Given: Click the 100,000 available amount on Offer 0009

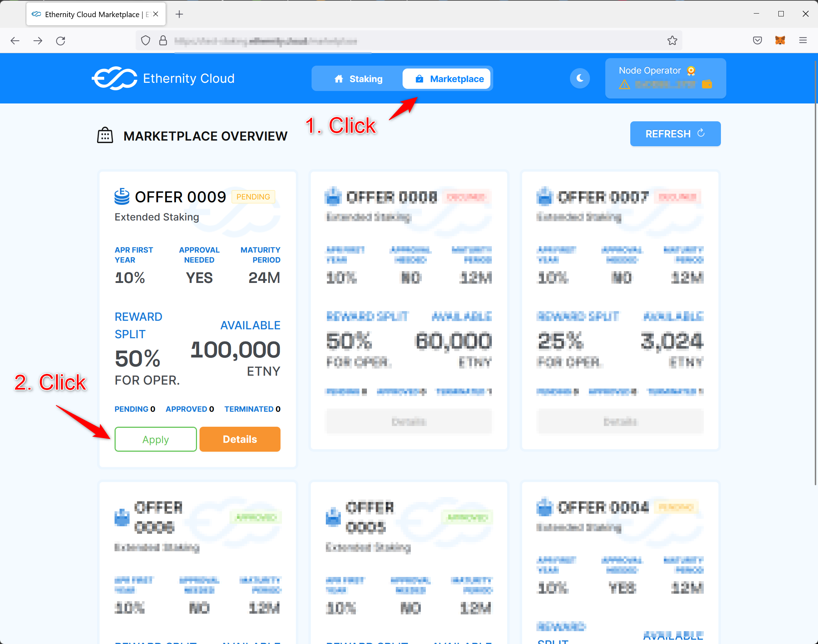Looking at the screenshot, I should coord(235,350).
